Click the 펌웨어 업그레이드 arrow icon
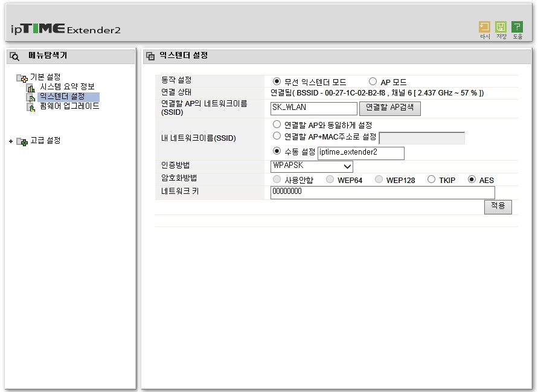The width and height of the screenshot is (538, 392). click(31, 108)
